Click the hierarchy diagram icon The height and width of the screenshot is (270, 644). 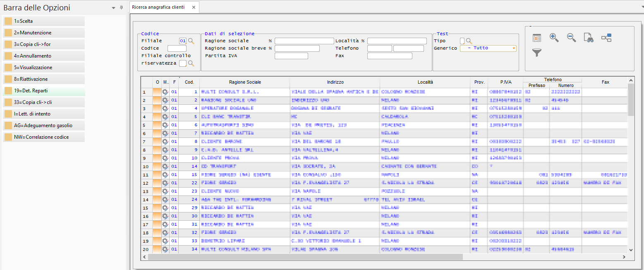point(606,38)
